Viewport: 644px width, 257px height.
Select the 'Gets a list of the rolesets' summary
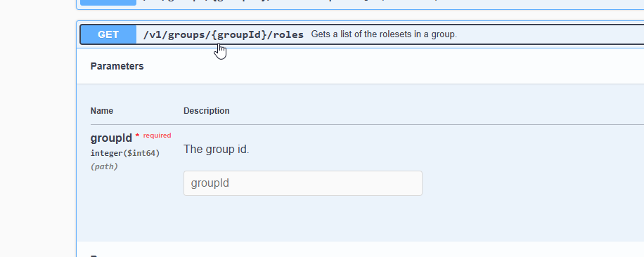(384, 34)
